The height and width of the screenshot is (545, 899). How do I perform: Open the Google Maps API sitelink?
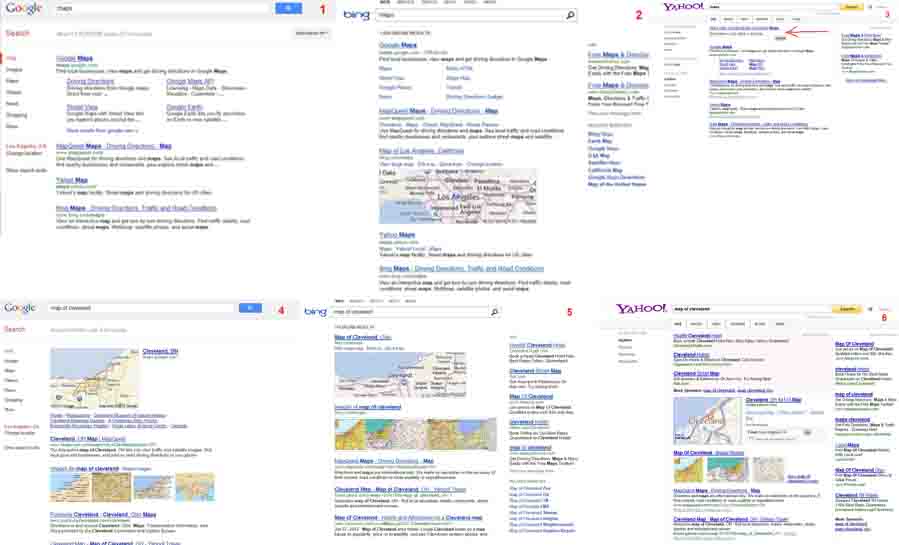[190, 81]
